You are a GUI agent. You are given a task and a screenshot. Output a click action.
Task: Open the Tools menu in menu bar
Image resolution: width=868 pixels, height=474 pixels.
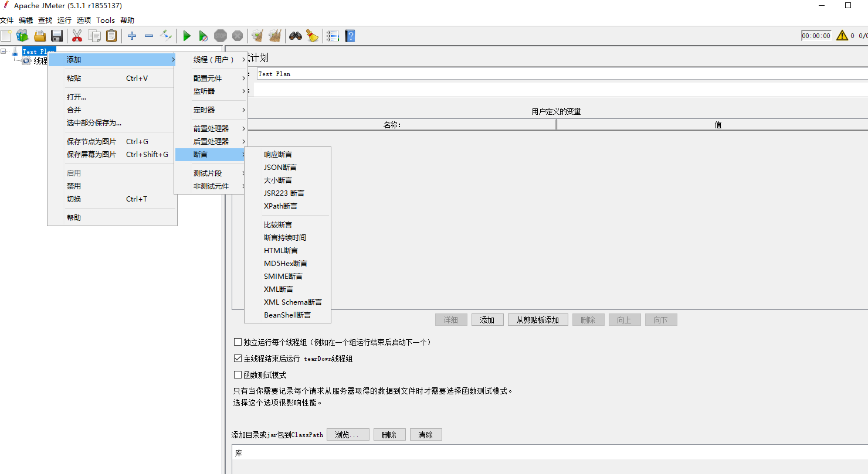[106, 20]
